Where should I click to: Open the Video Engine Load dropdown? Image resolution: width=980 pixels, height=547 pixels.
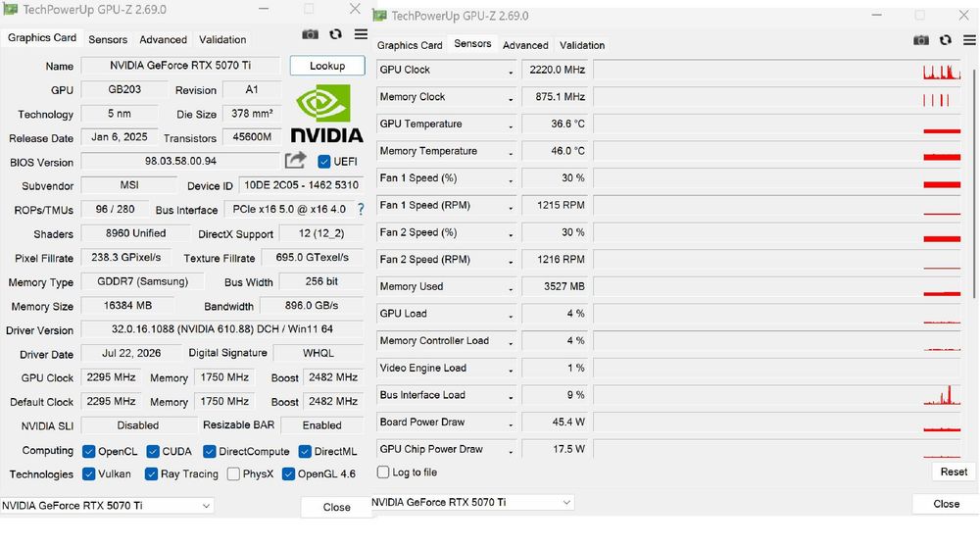tap(511, 369)
